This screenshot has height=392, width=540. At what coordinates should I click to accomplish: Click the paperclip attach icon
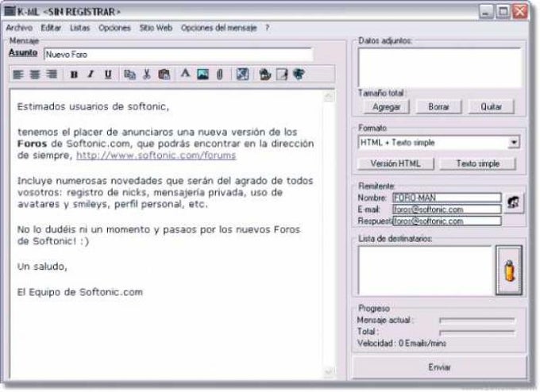pos(220,75)
